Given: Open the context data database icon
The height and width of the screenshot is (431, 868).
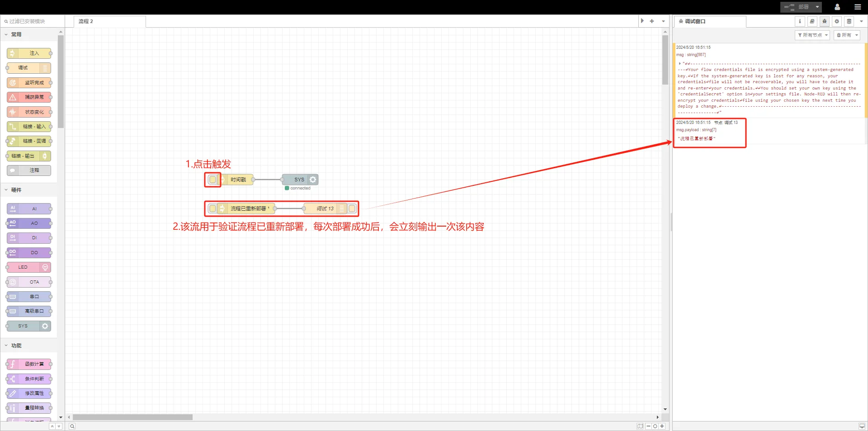Looking at the screenshot, I should click(x=849, y=21).
